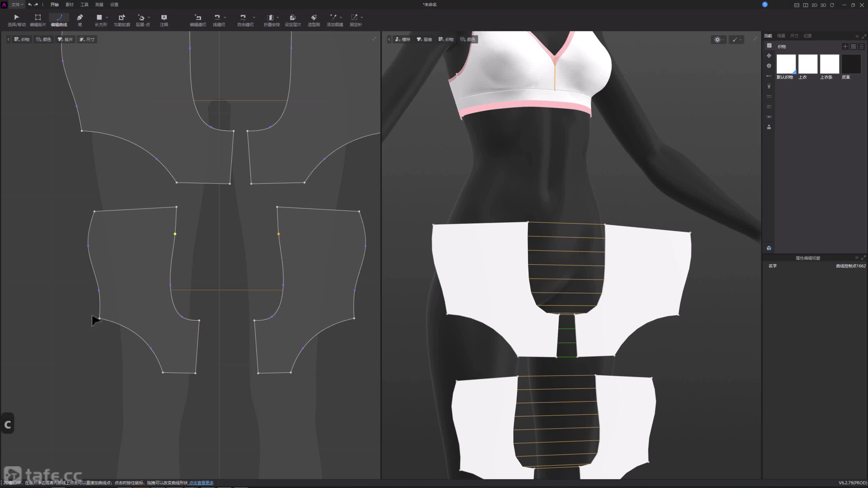Screen dimensions: 868x488
Task: Switch to the 记录 record tab
Action: pos(808,36)
